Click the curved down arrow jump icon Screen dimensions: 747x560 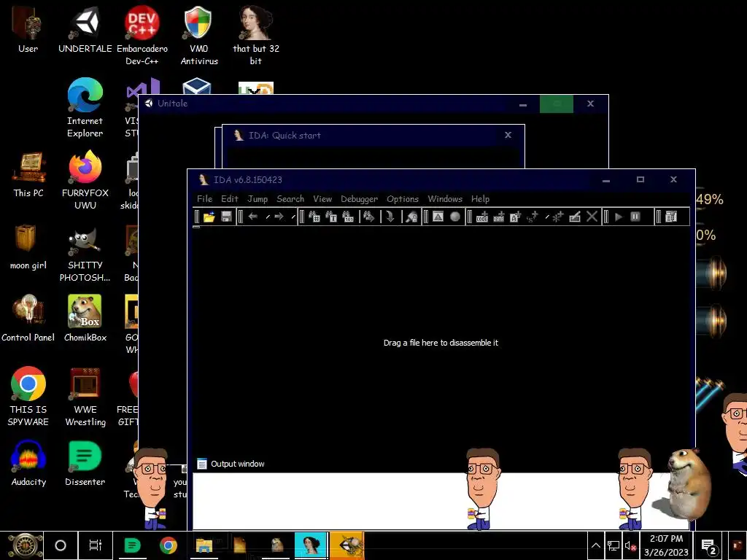pos(390,217)
